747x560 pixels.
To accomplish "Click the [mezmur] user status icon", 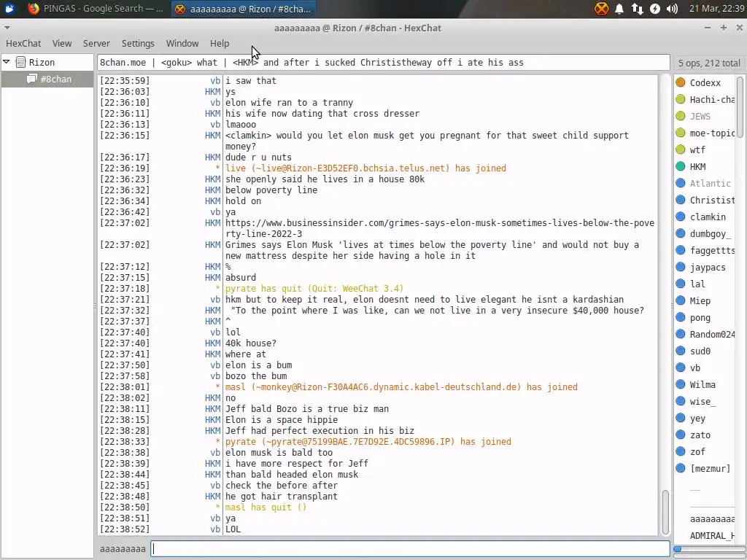I will point(681,468).
